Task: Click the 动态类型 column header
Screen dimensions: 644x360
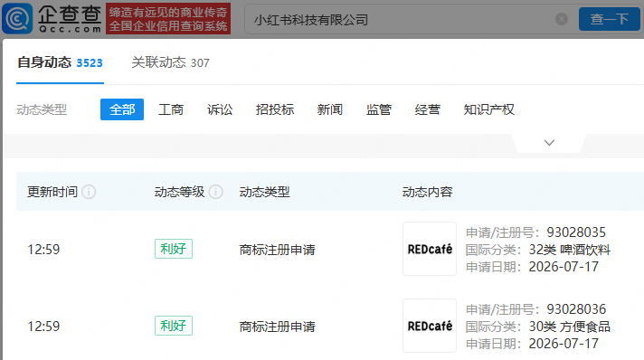Action: (x=264, y=192)
